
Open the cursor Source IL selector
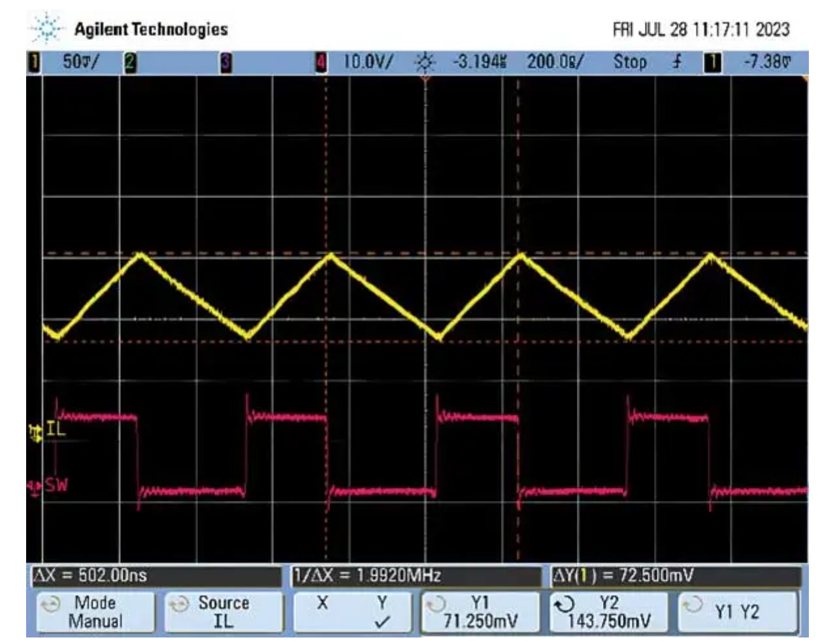click(x=223, y=612)
